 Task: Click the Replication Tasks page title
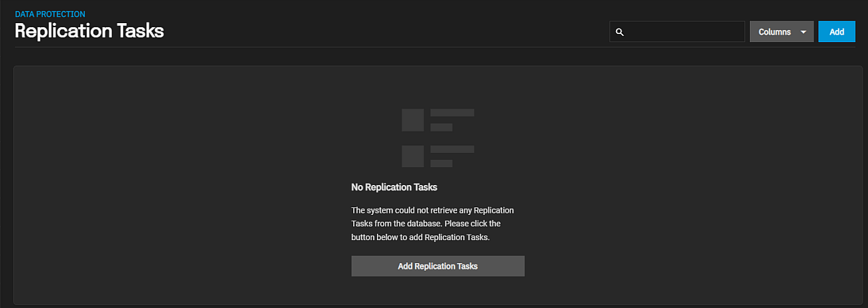[90, 31]
